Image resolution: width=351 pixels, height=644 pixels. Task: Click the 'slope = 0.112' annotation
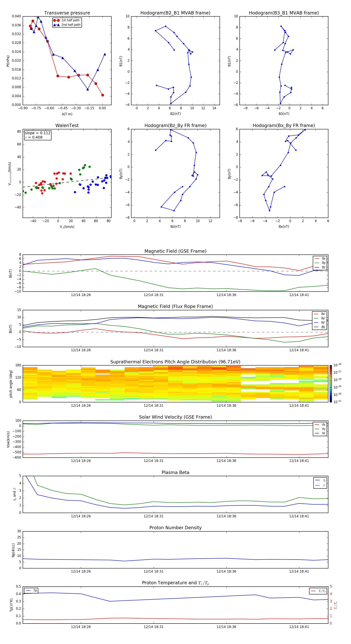tap(37, 133)
